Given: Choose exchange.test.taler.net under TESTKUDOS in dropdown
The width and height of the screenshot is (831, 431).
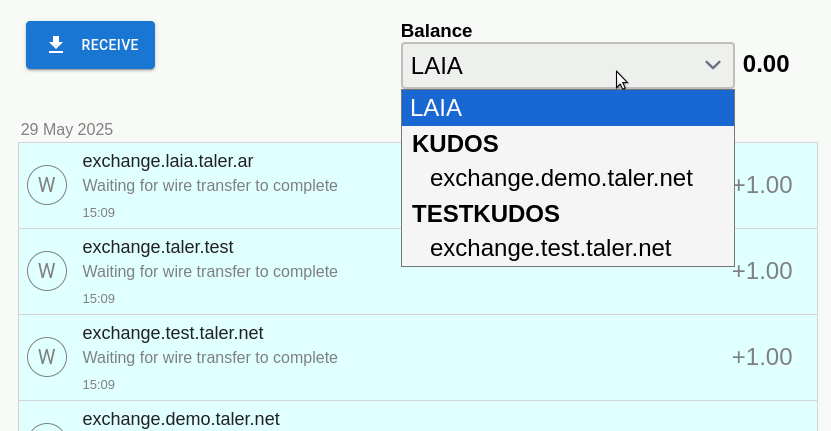Looking at the screenshot, I should 550,248.
